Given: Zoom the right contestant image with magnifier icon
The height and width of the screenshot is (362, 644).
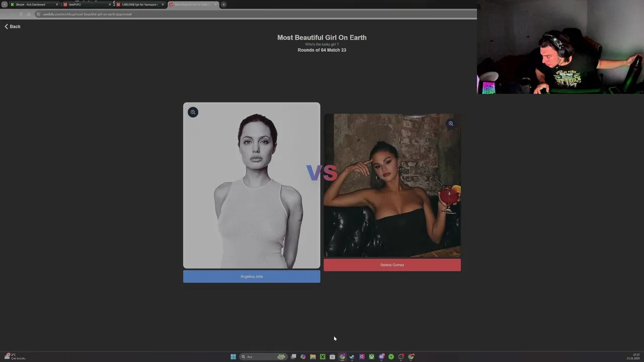Looking at the screenshot, I should click(451, 123).
